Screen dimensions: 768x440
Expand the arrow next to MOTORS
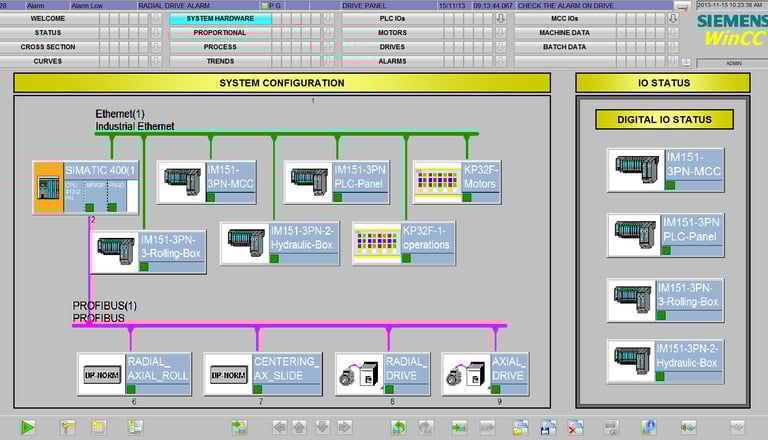[501, 33]
